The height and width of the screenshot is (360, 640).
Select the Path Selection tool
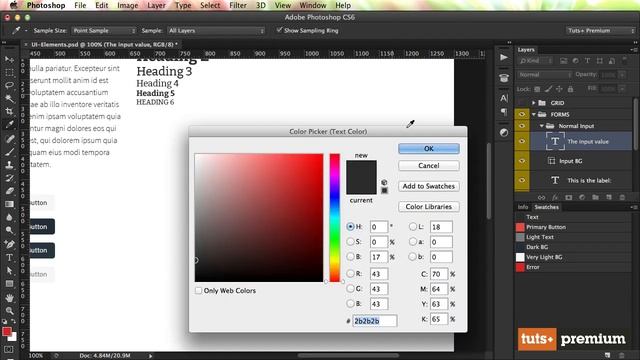[x=9, y=271]
